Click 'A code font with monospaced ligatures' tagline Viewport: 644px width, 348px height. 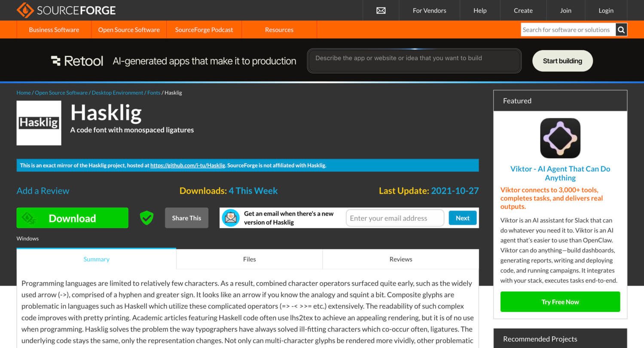[x=132, y=130]
